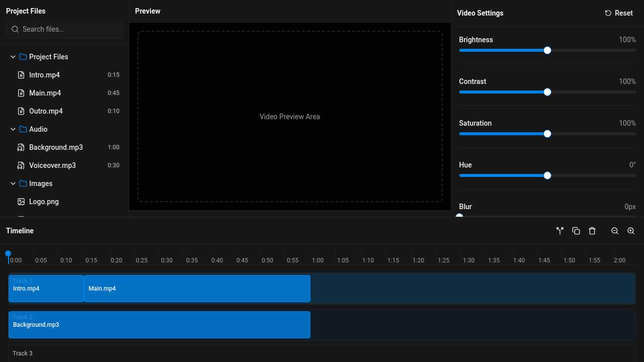Click the Logo.png image file icon
The width and height of the screenshot is (644, 362).
click(x=21, y=202)
